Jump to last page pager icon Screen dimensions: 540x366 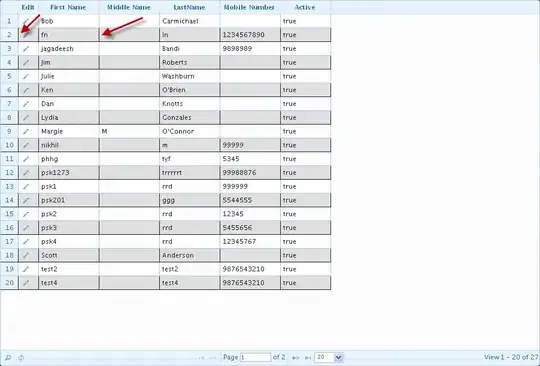tap(308, 358)
